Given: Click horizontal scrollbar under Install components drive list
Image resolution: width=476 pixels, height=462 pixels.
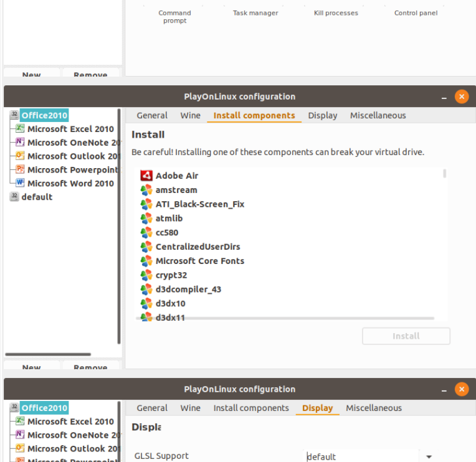Looking at the screenshot, I should [48, 354].
